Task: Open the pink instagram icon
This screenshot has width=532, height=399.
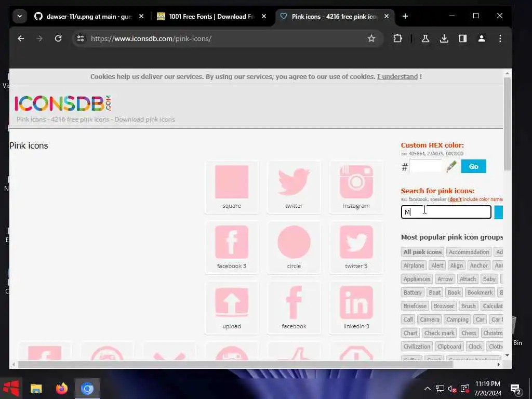Action: (356, 182)
